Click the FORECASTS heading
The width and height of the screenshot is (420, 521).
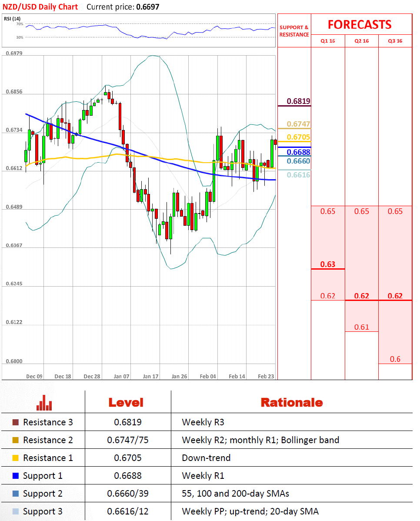pos(360,25)
